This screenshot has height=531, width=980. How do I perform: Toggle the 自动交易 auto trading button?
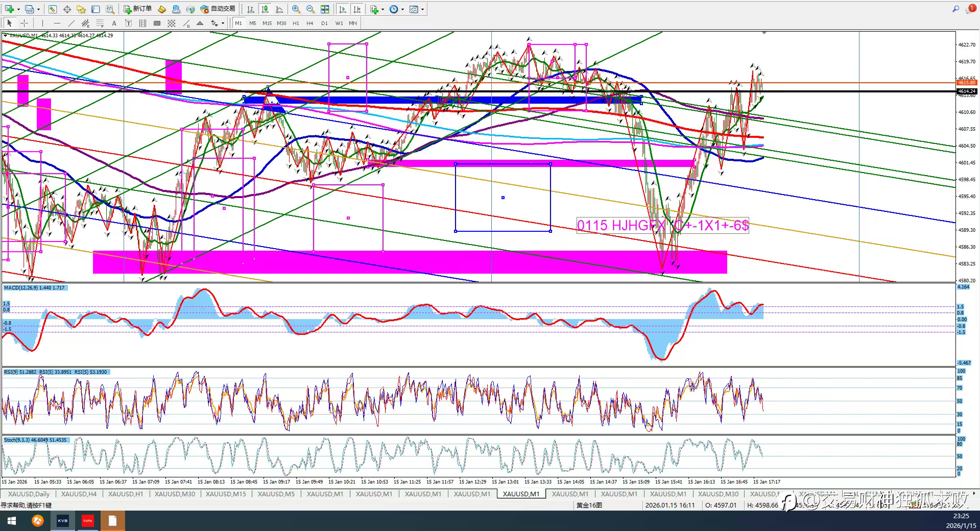pos(218,9)
